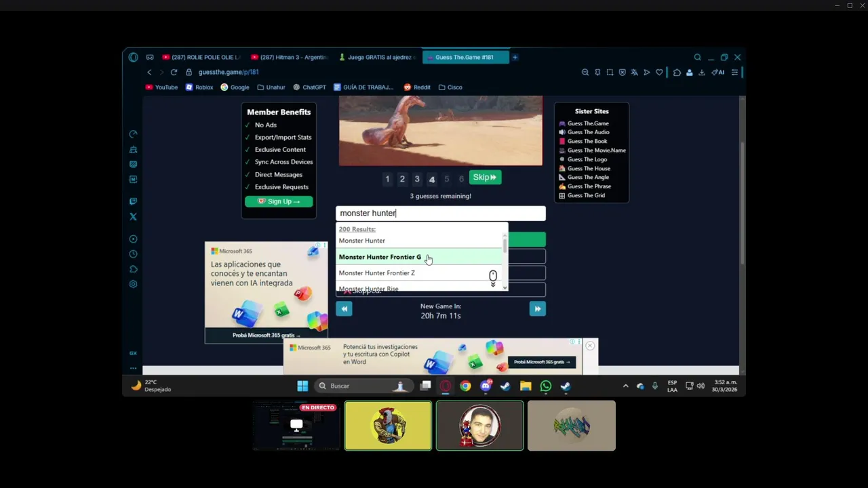This screenshot has height=488, width=868.
Task: Click zoom-out magnifier icon in address bar
Action: [585, 73]
